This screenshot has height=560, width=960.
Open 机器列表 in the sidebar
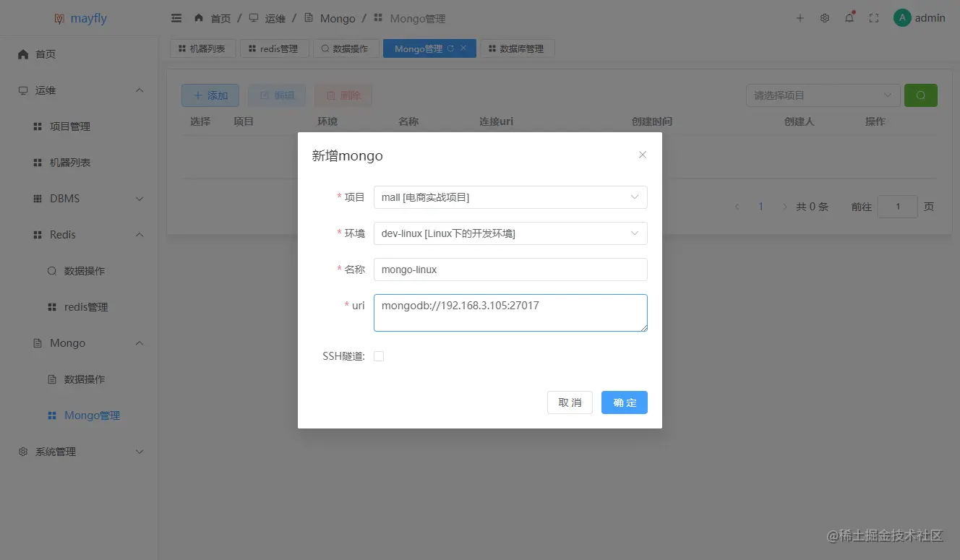pos(70,163)
